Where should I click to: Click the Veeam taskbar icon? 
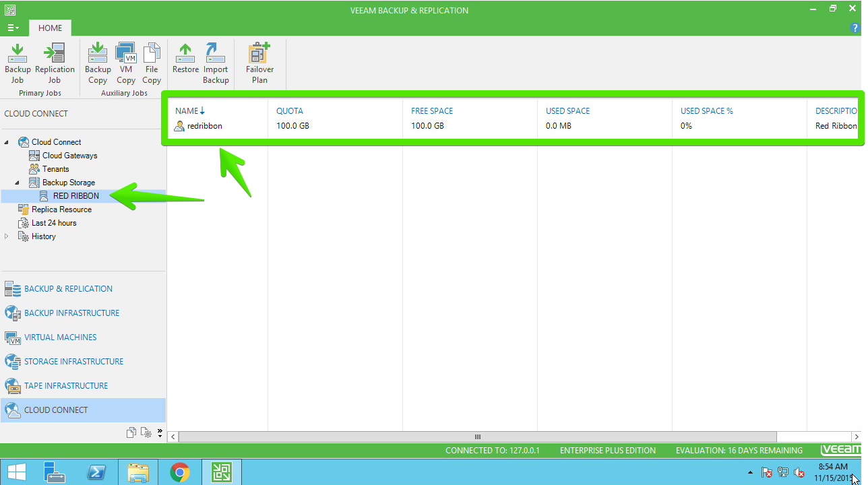pos(222,473)
